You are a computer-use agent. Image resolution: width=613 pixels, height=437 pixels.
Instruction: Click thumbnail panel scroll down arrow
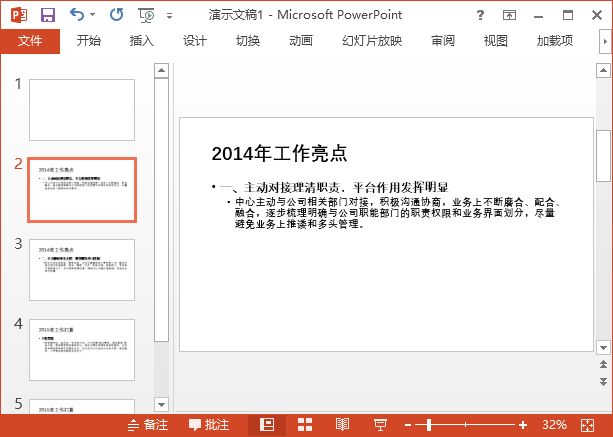click(161, 405)
